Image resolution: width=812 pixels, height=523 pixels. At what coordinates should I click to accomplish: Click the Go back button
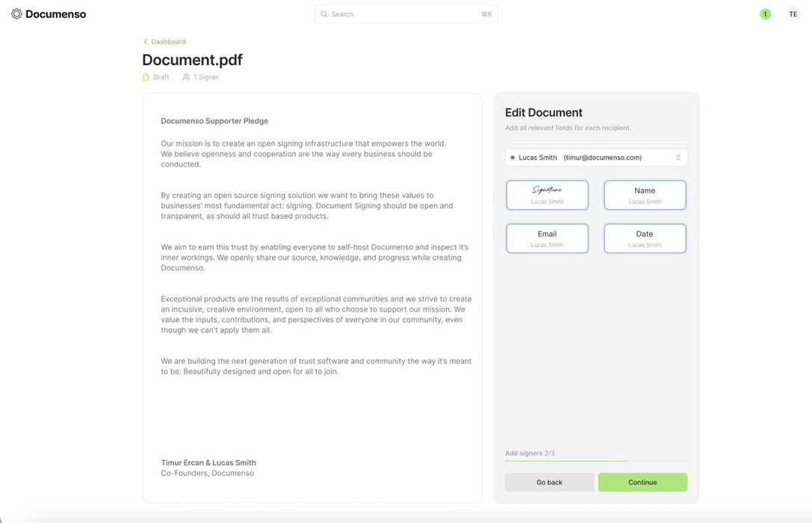coord(550,482)
